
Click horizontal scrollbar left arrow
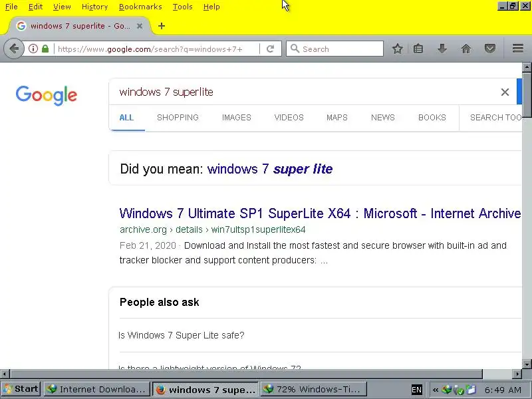[x=5, y=374]
